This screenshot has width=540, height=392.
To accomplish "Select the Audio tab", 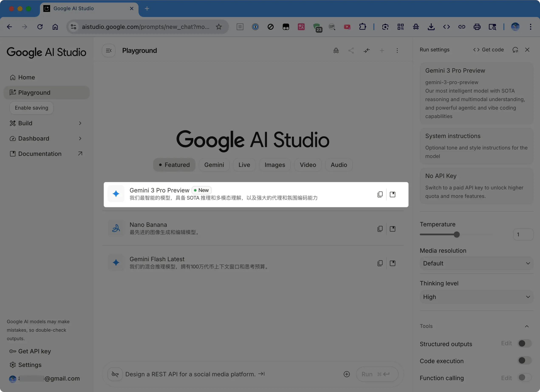I will 339,165.
